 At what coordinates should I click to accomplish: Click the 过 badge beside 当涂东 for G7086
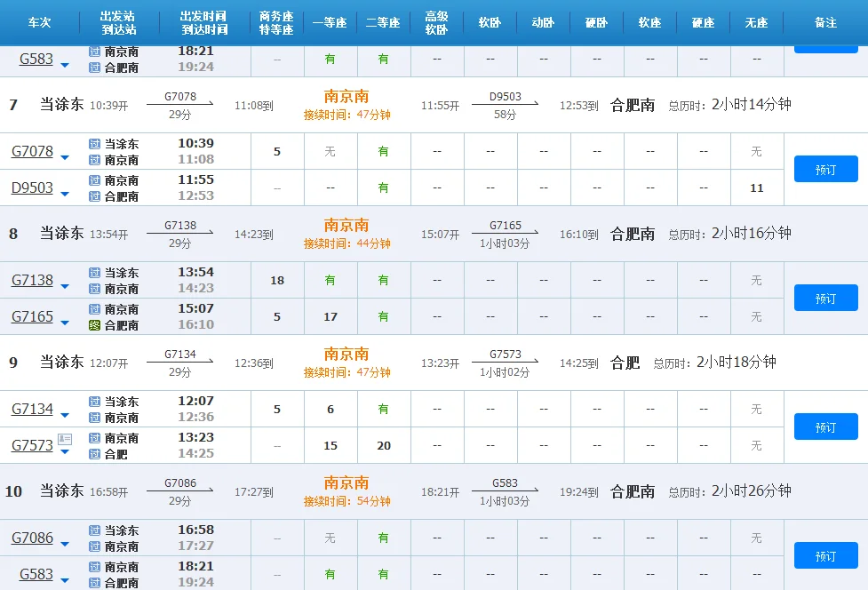pos(96,529)
